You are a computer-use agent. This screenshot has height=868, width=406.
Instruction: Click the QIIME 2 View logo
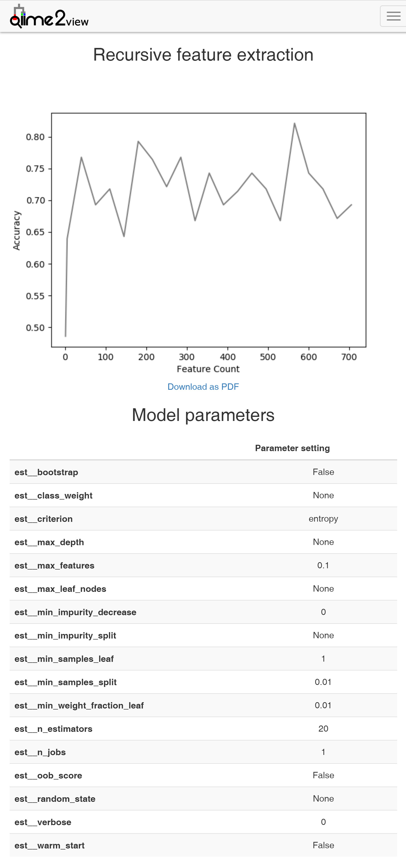49,16
